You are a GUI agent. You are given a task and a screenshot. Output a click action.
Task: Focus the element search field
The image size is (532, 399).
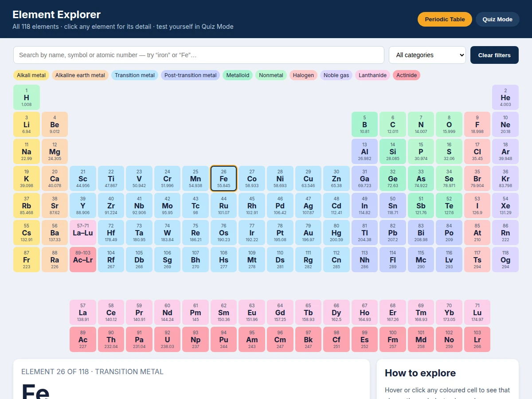click(x=199, y=55)
